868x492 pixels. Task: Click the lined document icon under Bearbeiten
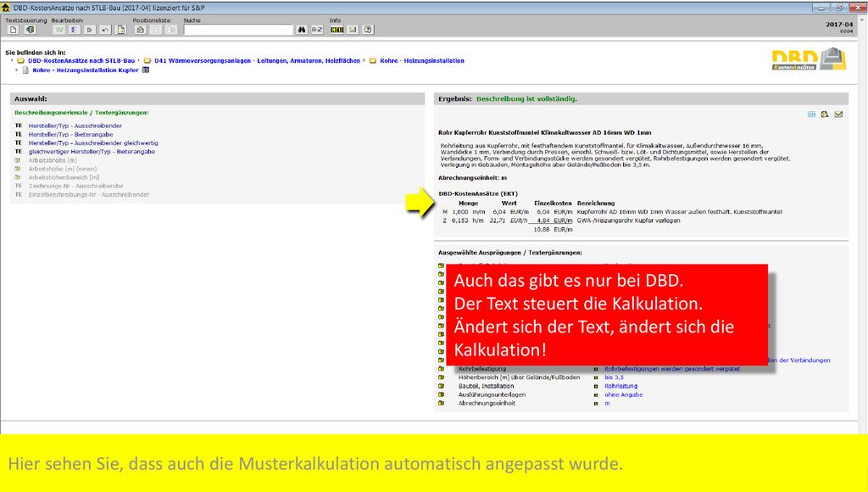coord(120,30)
